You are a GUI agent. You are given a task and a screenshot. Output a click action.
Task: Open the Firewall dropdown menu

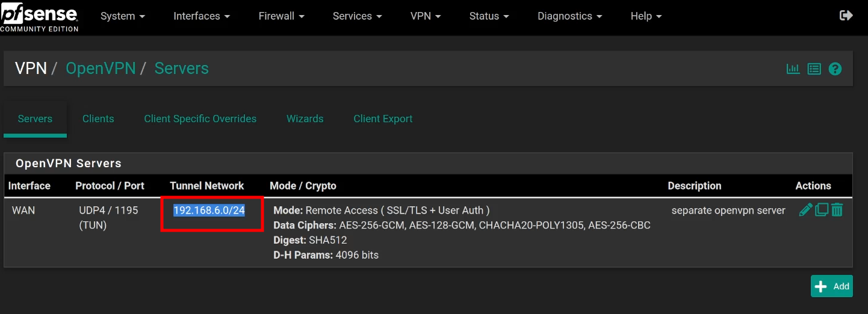282,16
